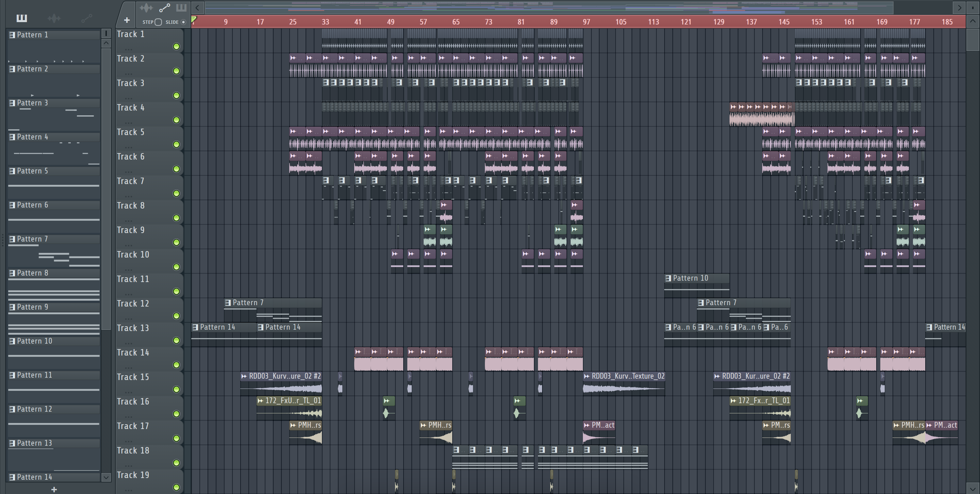Select the PM..act clip on Track 17 near bar 97
Viewport: 980px width, 494px height.
(599, 433)
